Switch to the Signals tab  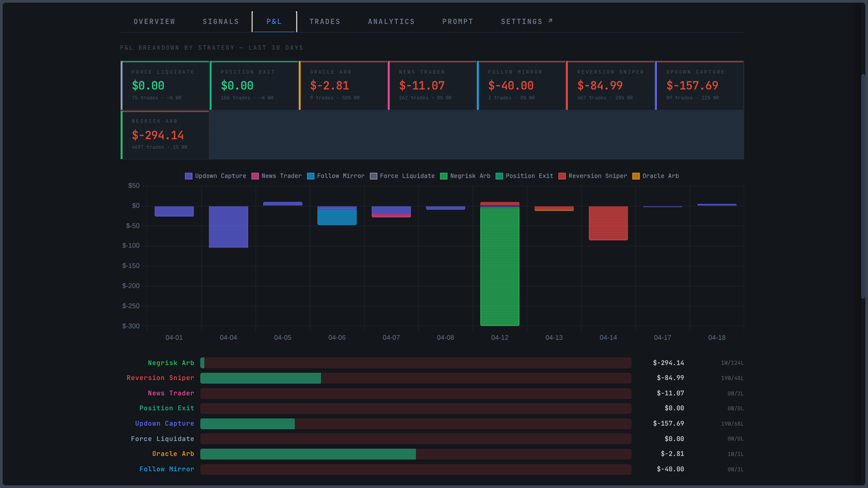221,22
